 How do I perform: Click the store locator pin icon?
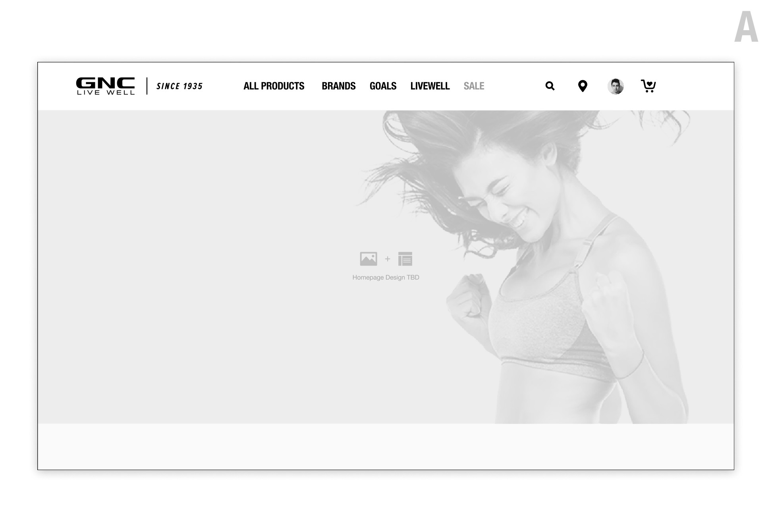click(x=583, y=86)
